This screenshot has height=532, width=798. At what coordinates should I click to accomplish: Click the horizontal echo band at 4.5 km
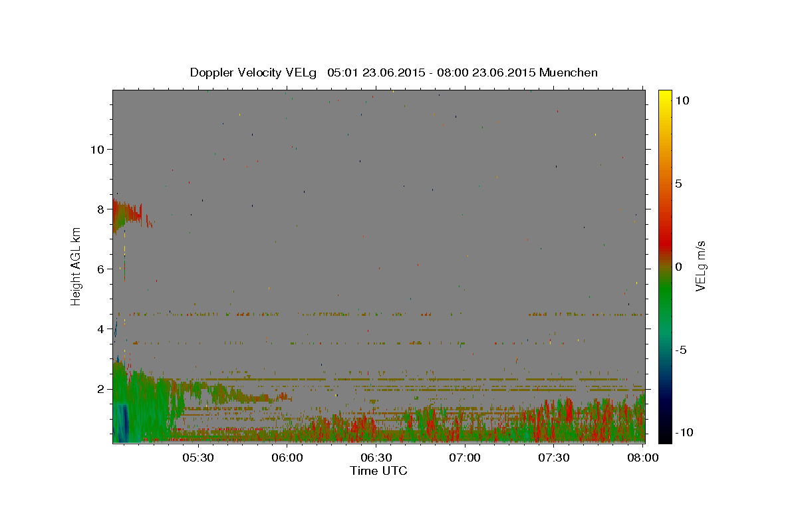[x=379, y=314]
